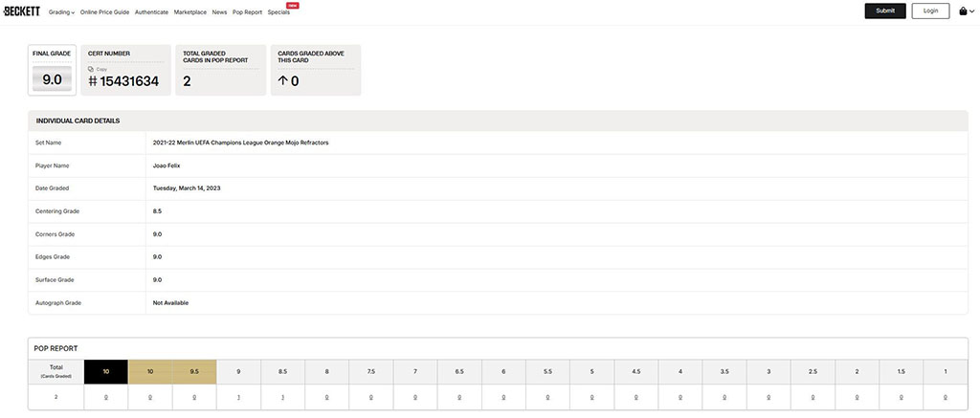Click the copy cert number icon

91,69
